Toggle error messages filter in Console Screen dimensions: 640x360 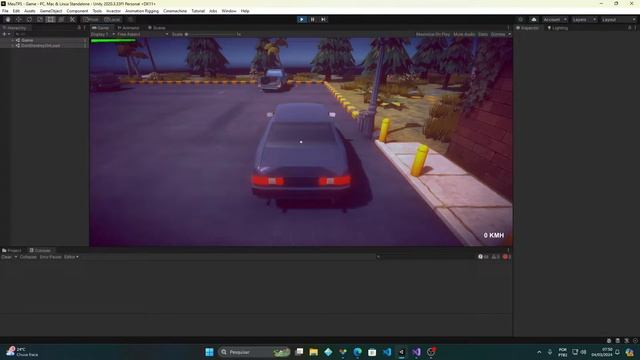point(507,257)
